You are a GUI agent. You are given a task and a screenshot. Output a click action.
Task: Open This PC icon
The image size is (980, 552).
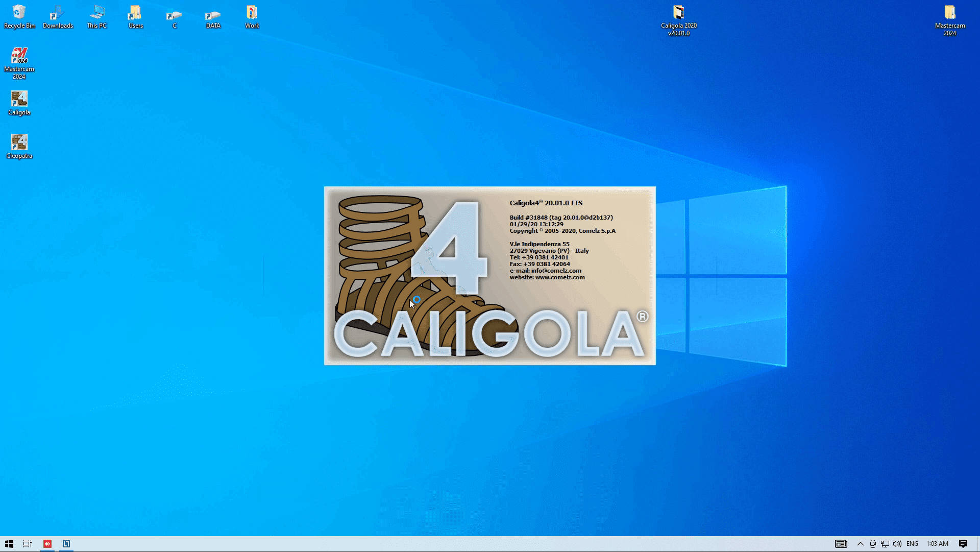click(x=96, y=13)
